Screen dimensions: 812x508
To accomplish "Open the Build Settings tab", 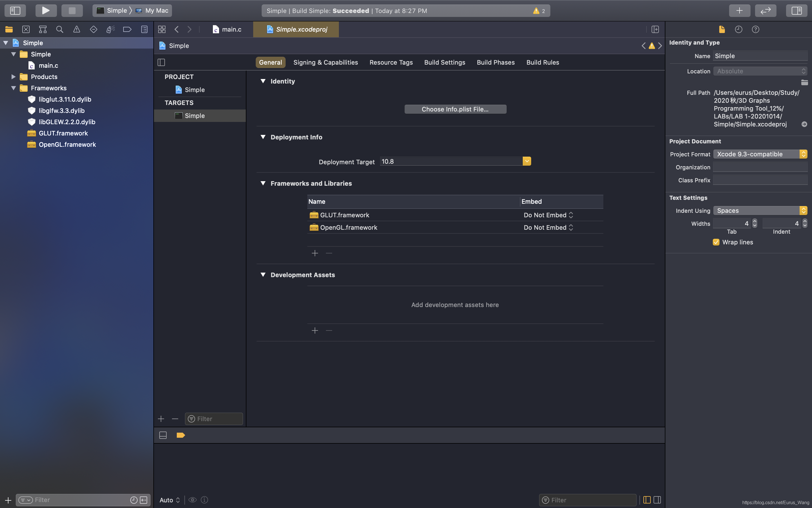I will tap(445, 62).
